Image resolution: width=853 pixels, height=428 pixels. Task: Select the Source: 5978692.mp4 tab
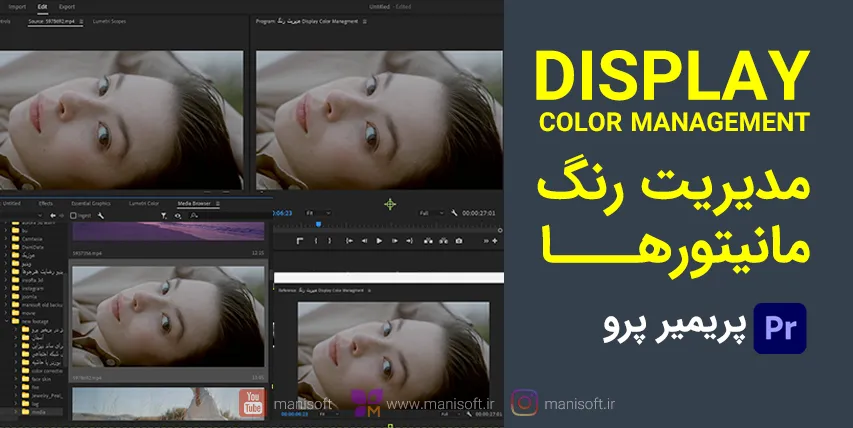[x=52, y=22]
